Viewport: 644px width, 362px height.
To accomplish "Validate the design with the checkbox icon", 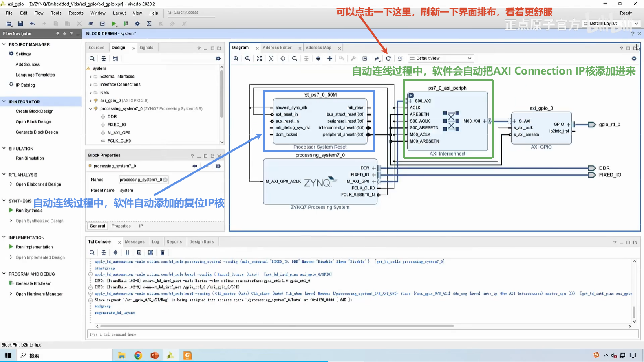I will 365,59.
